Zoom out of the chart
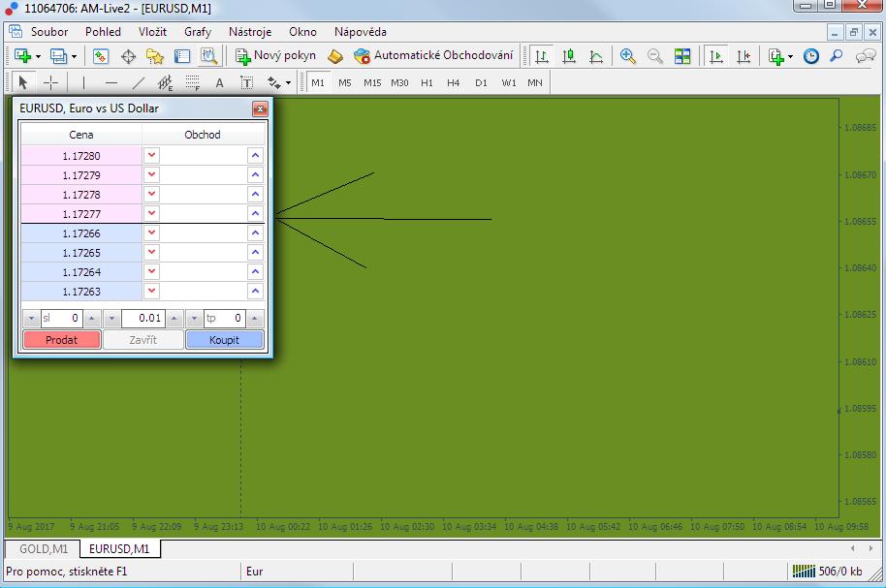886x588 pixels. click(655, 56)
